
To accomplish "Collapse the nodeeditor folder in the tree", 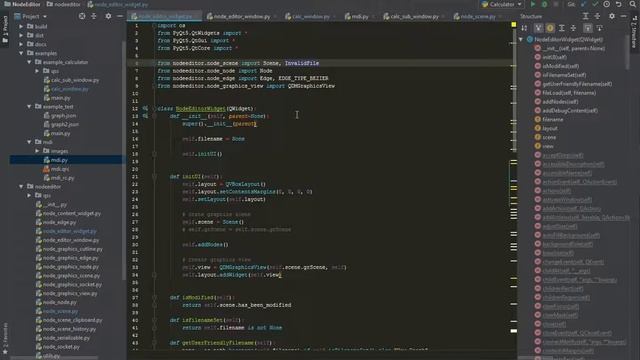I will pyautogui.click(x=21, y=187).
